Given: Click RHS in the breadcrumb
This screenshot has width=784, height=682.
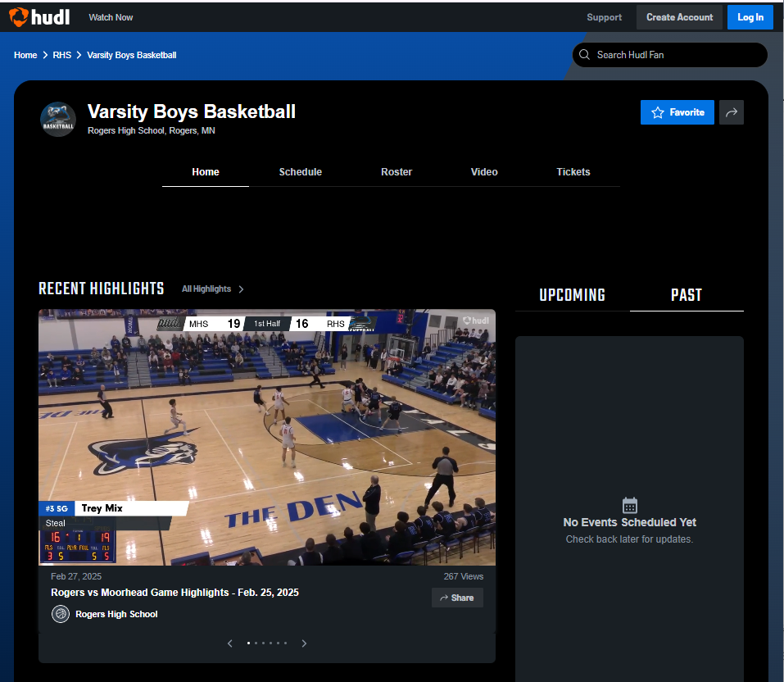Looking at the screenshot, I should 62,55.
